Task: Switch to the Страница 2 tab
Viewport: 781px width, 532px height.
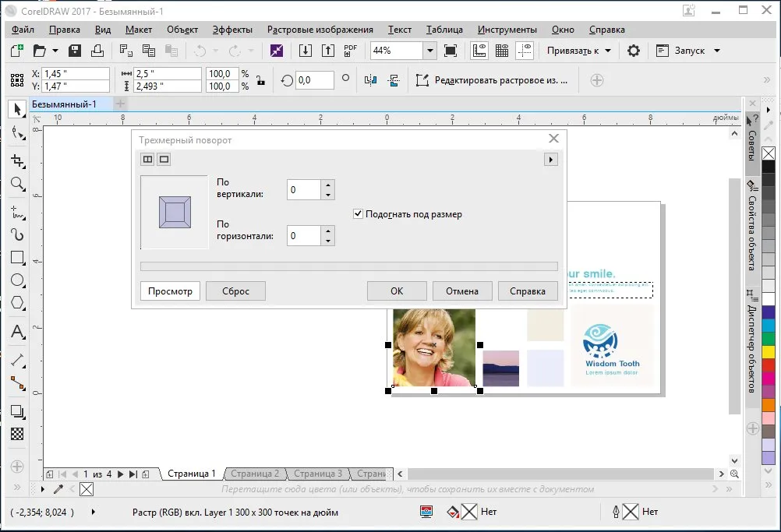Action: [255, 474]
